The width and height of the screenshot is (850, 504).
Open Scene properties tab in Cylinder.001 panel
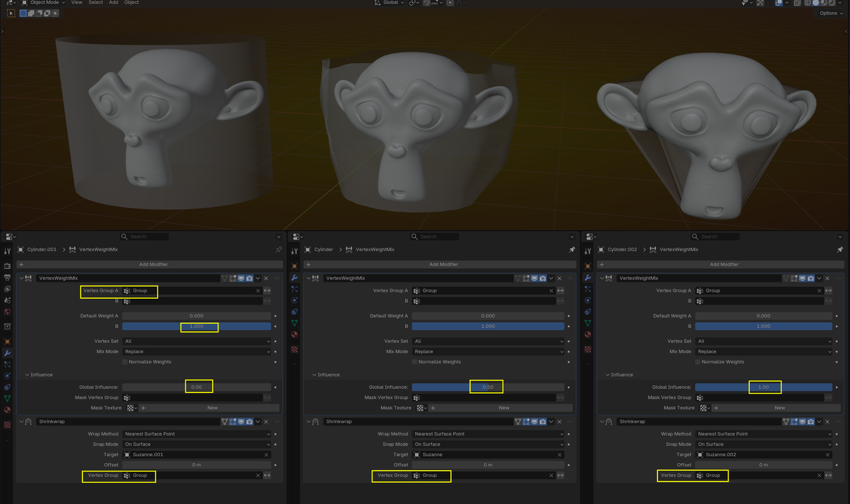pos(7,300)
